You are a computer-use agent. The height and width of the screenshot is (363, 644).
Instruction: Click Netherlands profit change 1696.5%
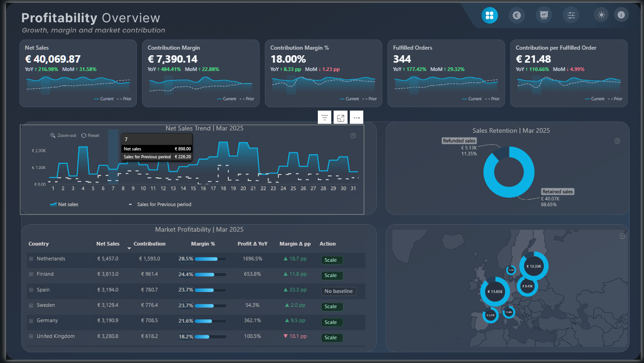[x=252, y=259]
